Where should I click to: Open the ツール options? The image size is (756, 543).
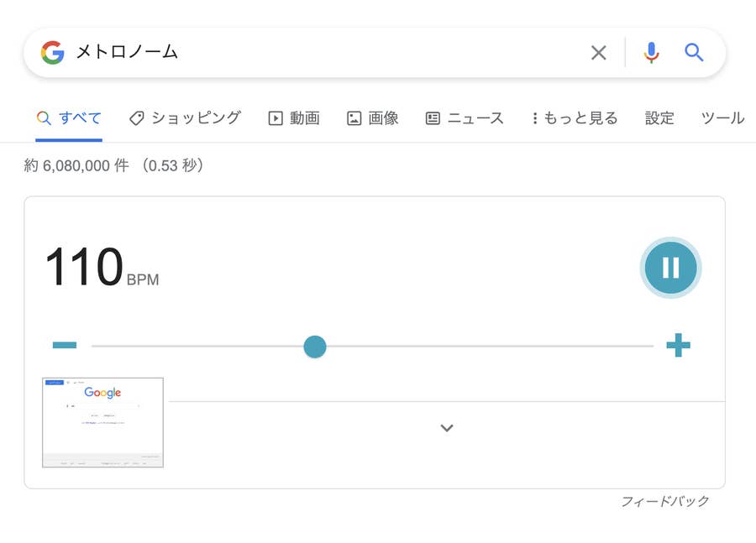pyautogui.click(x=721, y=118)
